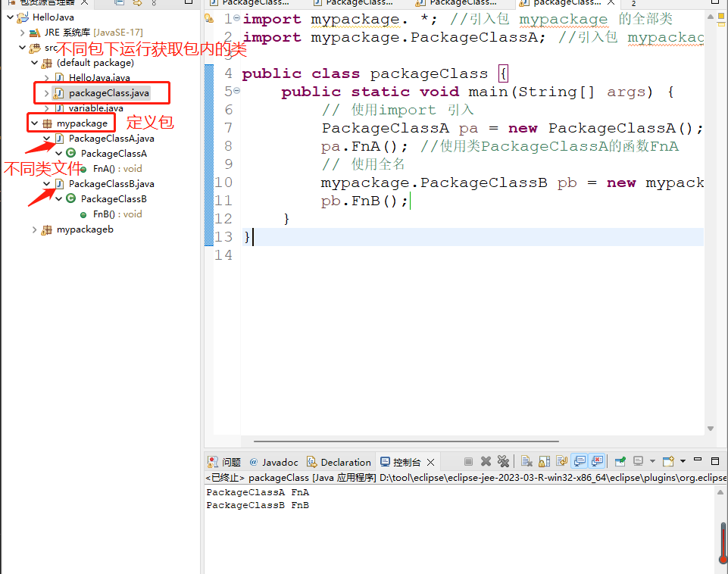The image size is (728, 574).
Task: Click the green class icon beside PackageClassA
Action: tap(70, 153)
